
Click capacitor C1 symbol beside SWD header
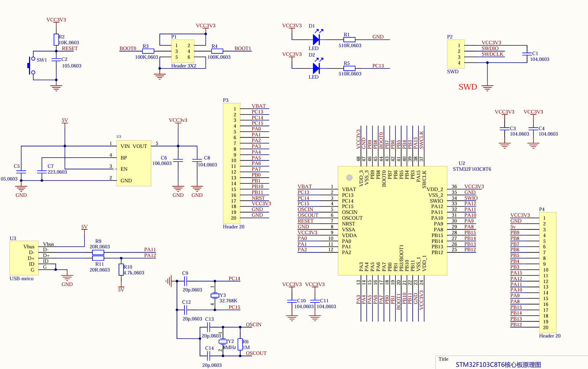coord(527,54)
